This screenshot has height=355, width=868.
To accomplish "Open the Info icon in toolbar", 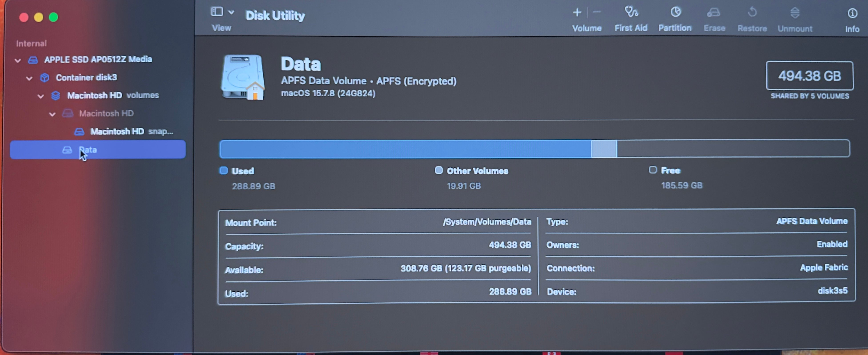I will click(852, 14).
